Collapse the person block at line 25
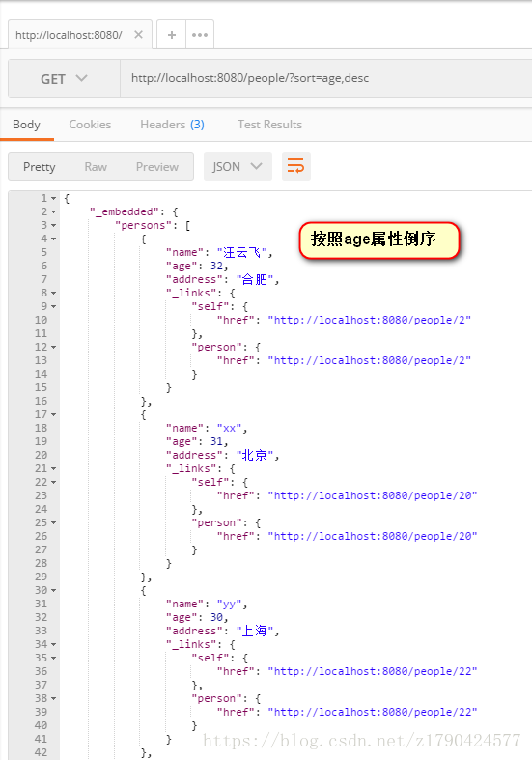The height and width of the screenshot is (760, 532). (x=53, y=522)
